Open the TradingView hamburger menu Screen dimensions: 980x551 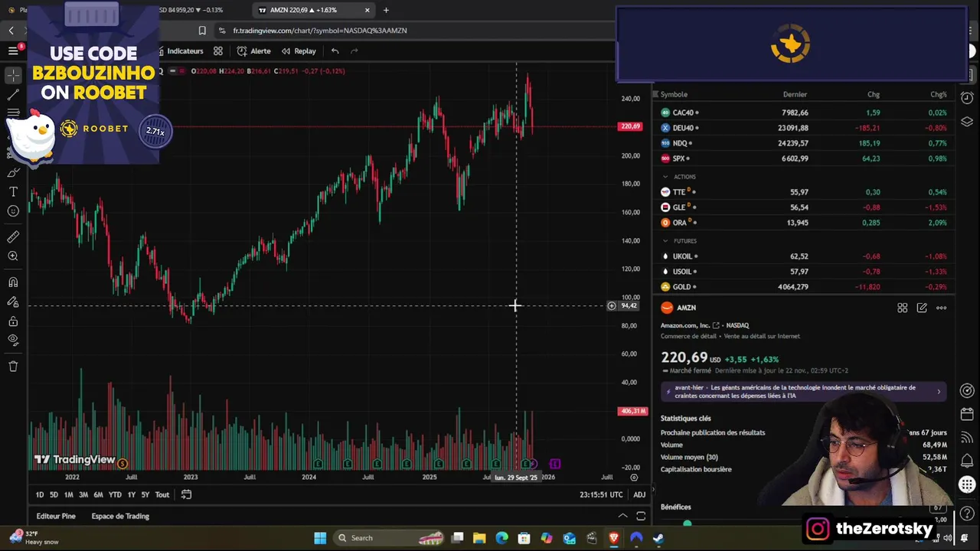[13, 51]
